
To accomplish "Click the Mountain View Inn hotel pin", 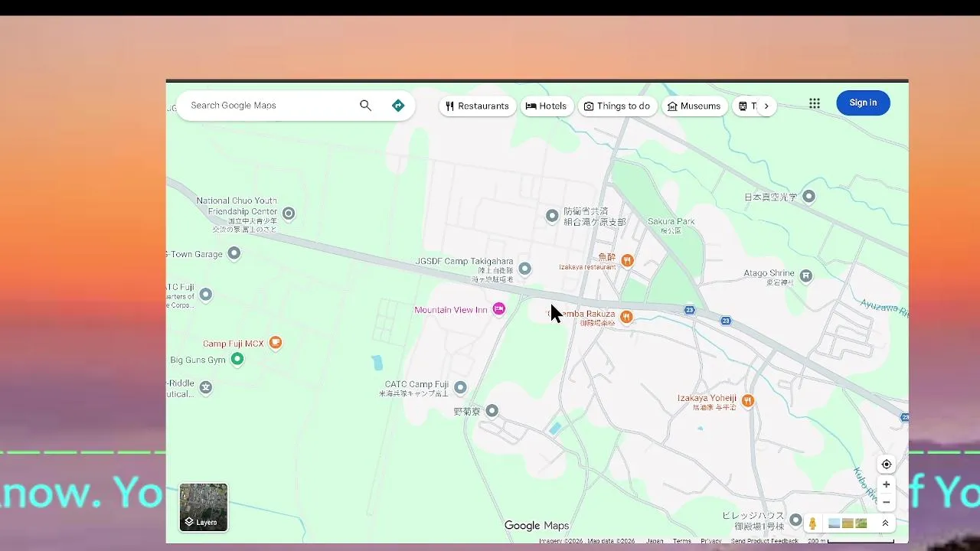I will pos(499,309).
